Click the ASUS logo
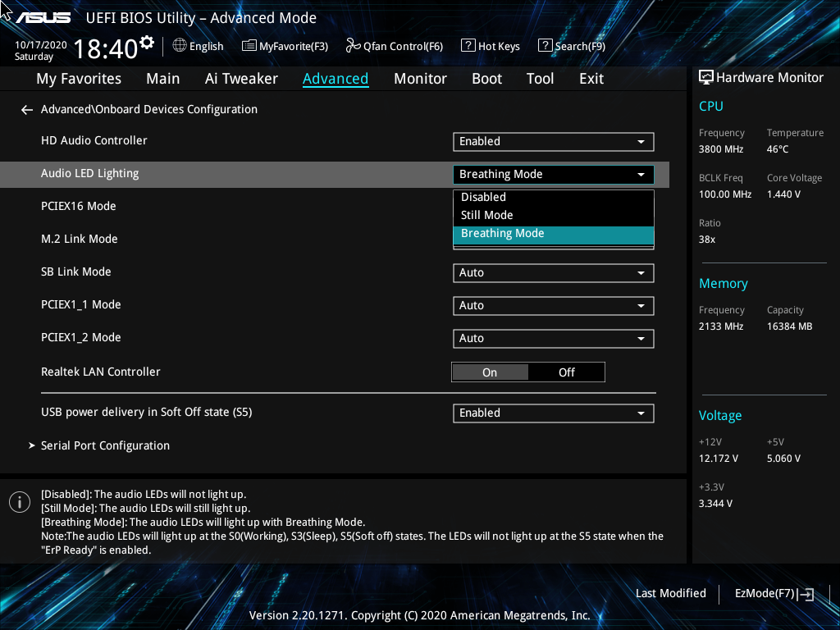This screenshot has width=840, height=630. (x=43, y=18)
